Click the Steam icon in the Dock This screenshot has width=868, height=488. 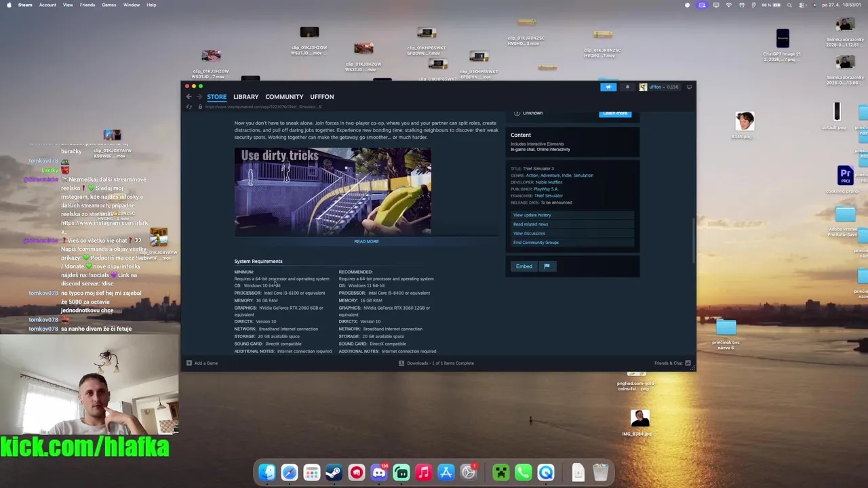click(334, 472)
